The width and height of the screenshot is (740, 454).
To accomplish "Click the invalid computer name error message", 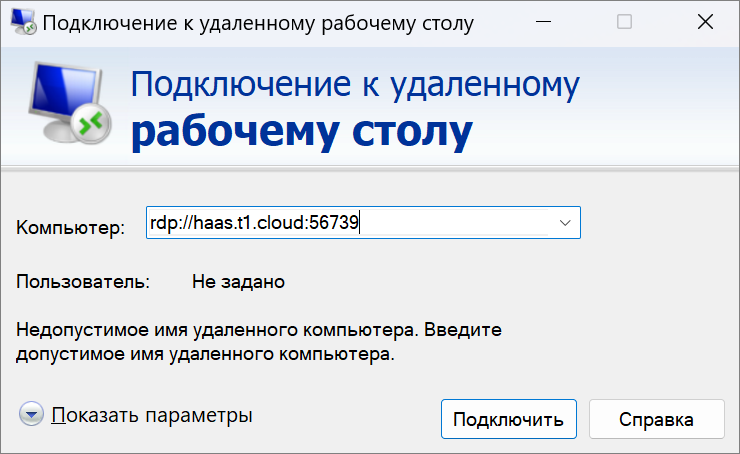I will pyautogui.click(x=259, y=342).
